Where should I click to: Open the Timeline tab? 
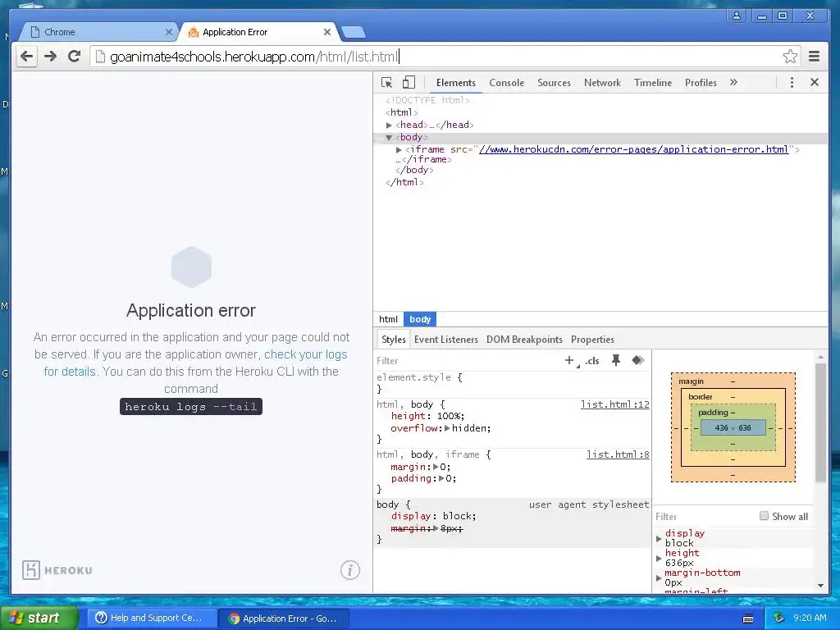tap(652, 83)
